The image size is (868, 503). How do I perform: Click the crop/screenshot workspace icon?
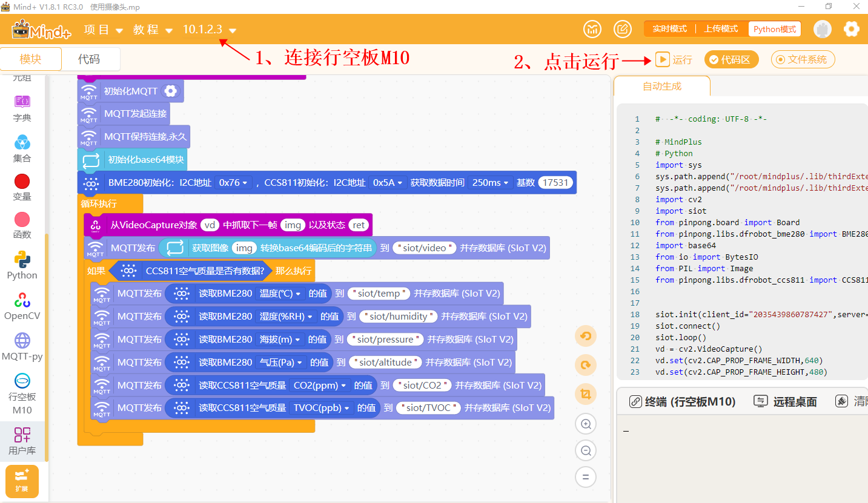(586, 394)
